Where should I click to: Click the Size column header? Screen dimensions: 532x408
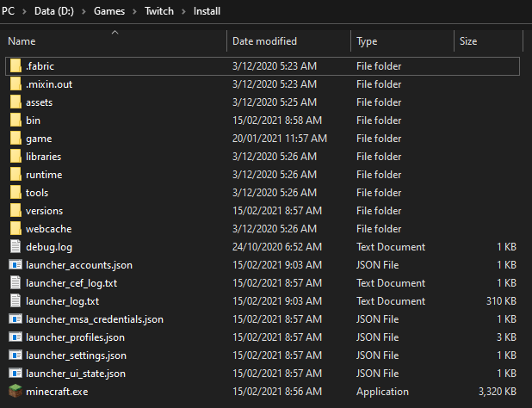tap(468, 41)
